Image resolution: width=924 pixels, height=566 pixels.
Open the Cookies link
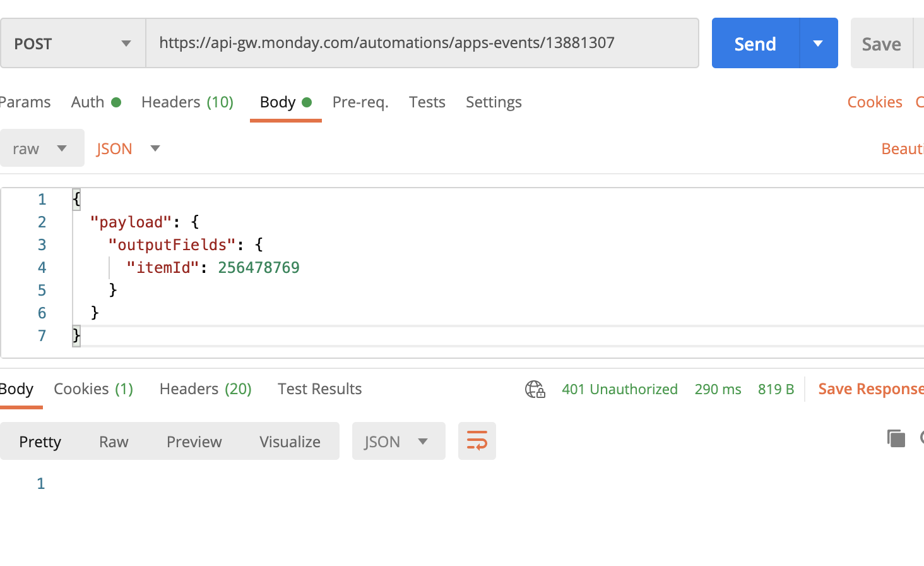click(x=875, y=102)
